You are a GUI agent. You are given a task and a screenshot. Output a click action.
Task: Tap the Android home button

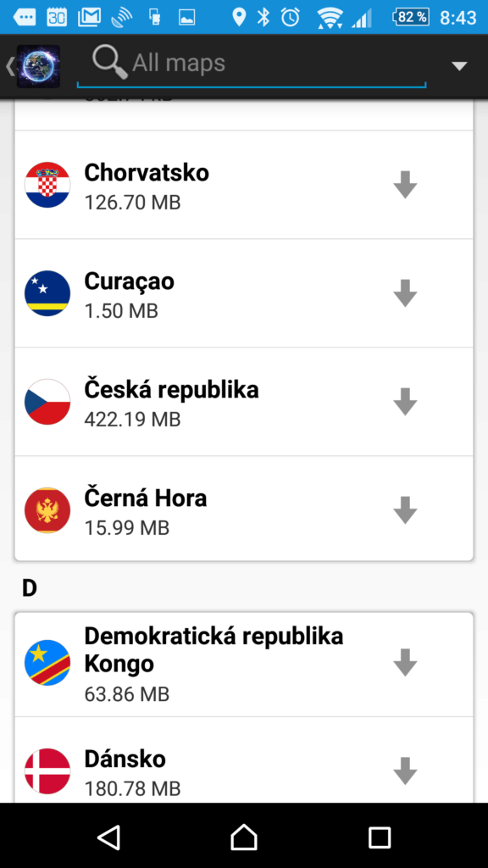pyautogui.click(x=244, y=836)
